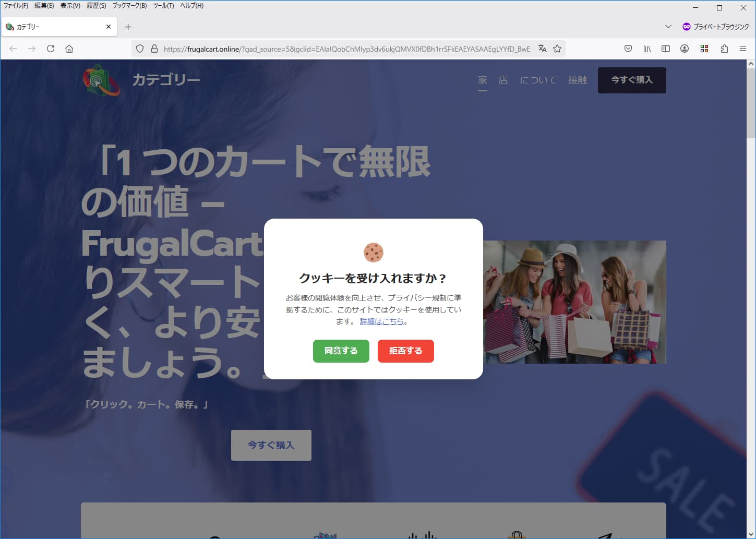Click the 家 navigation link

click(483, 80)
